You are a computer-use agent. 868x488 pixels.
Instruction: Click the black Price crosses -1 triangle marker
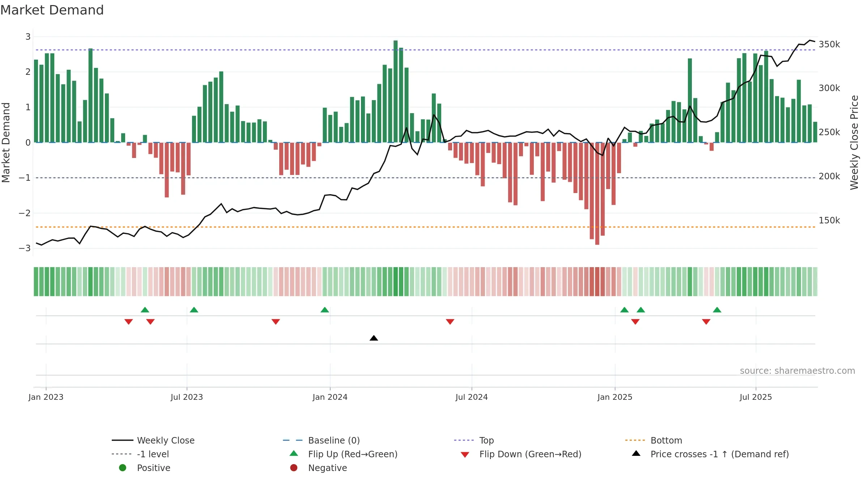point(374,338)
